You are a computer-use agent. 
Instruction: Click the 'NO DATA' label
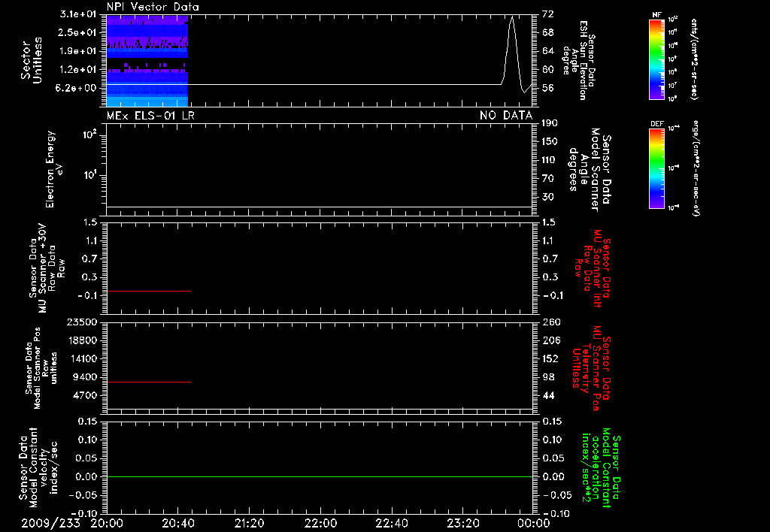pyautogui.click(x=506, y=116)
